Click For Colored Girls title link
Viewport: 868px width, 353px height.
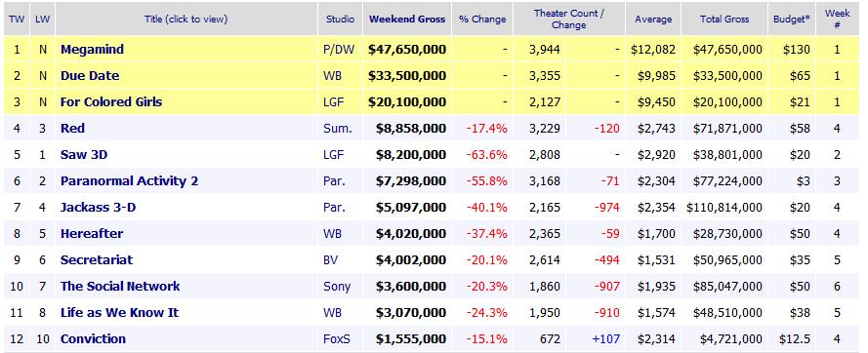[111, 102]
